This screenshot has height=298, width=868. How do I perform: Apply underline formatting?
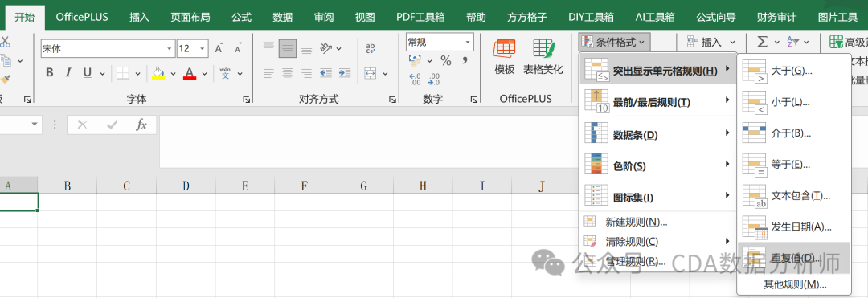(x=87, y=72)
